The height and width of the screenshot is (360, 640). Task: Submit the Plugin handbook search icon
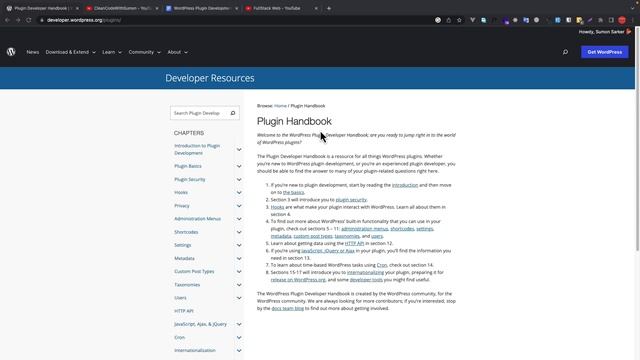pyautogui.click(x=233, y=113)
